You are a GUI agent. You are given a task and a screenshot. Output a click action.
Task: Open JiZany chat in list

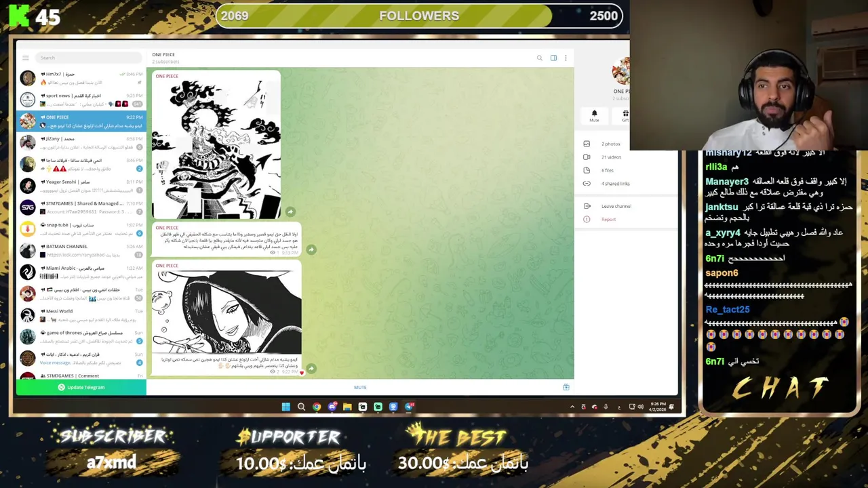pyautogui.click(x=81, y=143)
